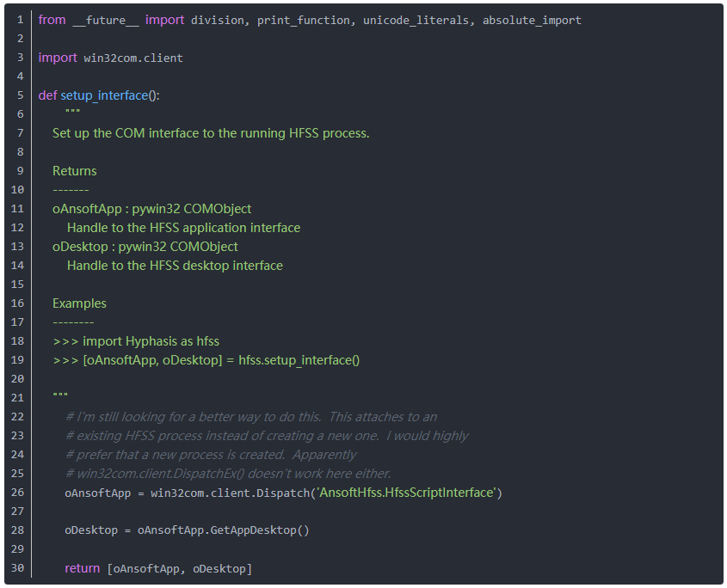Click closing docstring quotes on line 21
The width and height of the screenshot is (727, 588).
(60, 395)
